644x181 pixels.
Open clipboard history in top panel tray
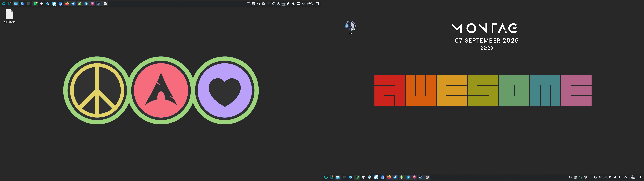(x=289, y=4)
